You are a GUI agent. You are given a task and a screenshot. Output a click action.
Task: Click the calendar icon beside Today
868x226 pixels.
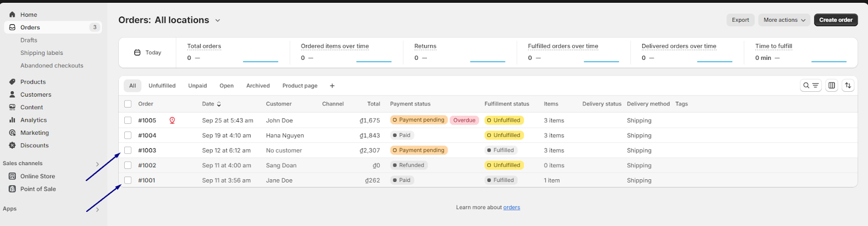137,53
